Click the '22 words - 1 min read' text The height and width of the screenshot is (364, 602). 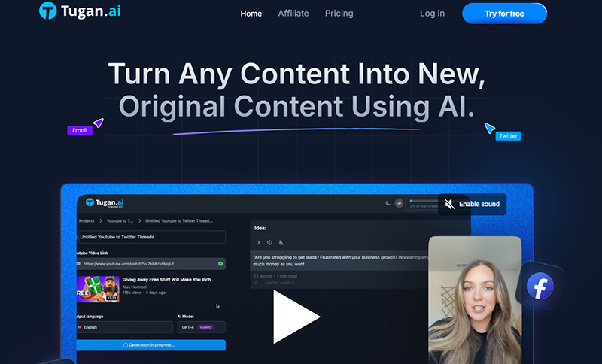275,276
